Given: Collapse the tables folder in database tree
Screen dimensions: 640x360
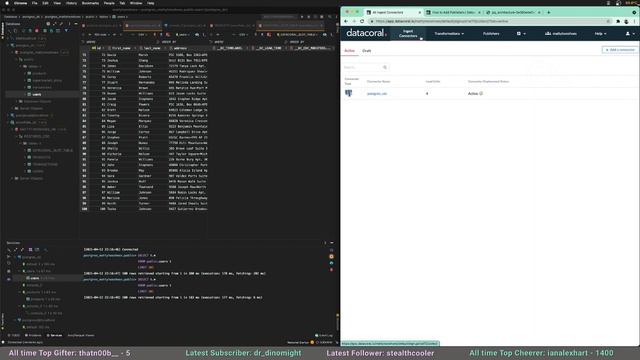Looking at the screenshot, I should click(20, 67).
